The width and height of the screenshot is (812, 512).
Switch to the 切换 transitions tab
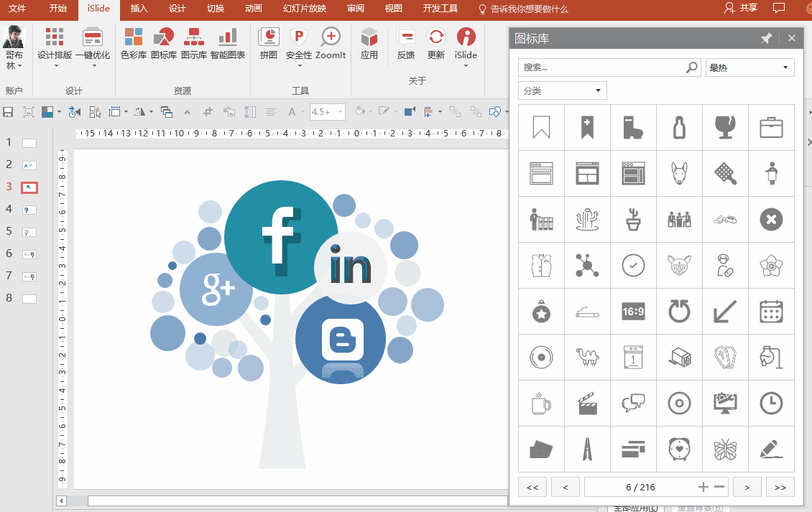click(x=216, y=9)
